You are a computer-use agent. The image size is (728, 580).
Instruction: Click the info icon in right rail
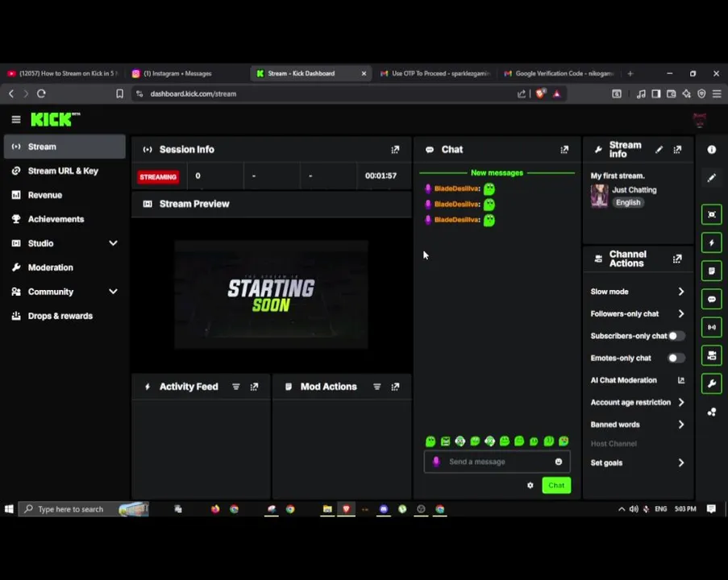coord(711,149)
